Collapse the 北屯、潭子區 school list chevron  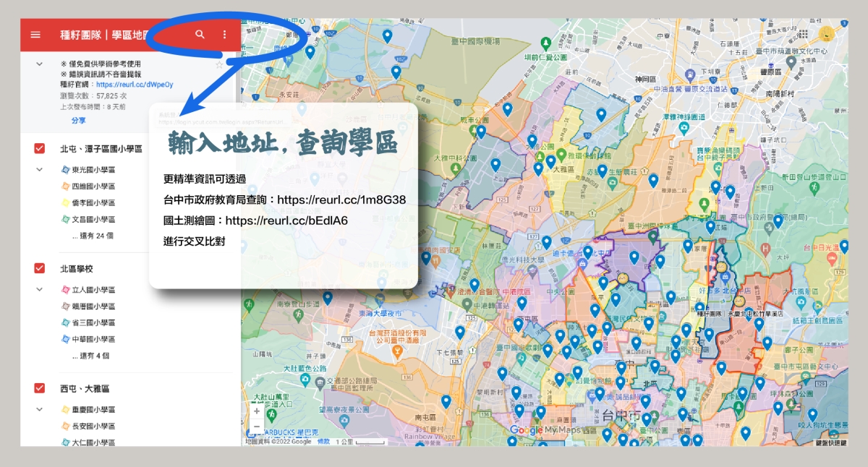40,170
